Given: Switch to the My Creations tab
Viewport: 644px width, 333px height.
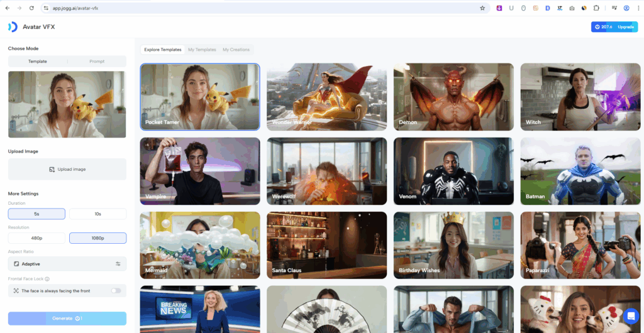Looking at the screenshot, I should coord(236,50).
